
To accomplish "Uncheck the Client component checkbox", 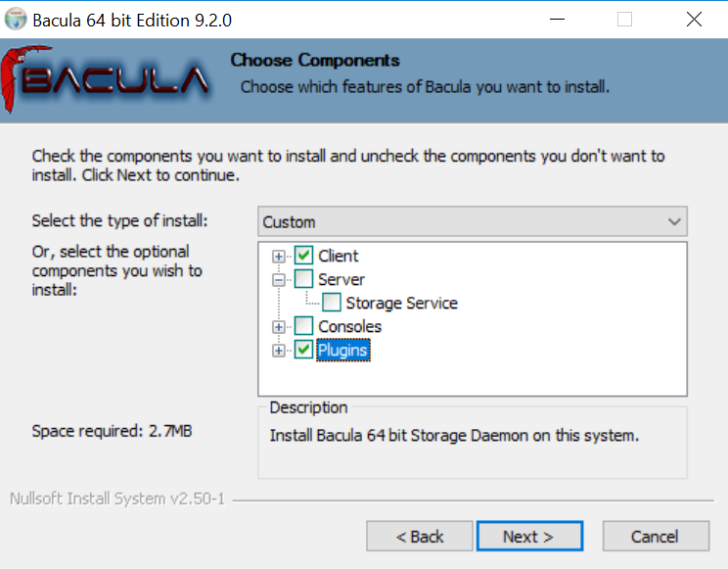I will pos(303,256).
